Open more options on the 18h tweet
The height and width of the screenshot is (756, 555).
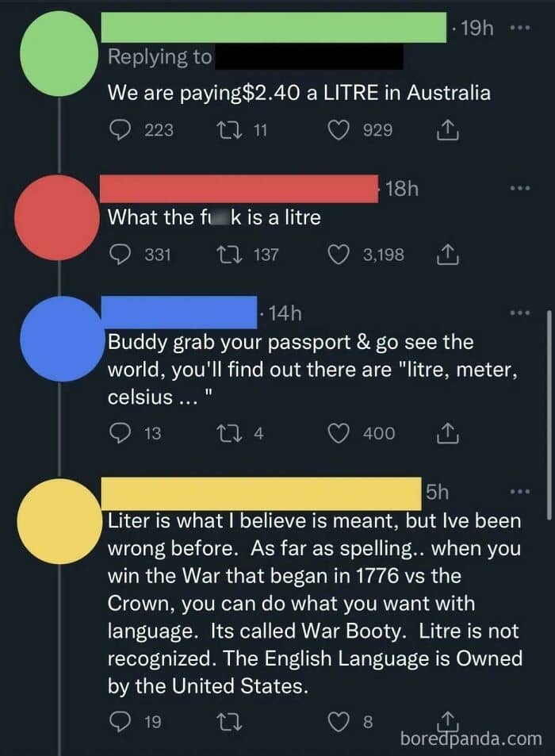(519, 189)
